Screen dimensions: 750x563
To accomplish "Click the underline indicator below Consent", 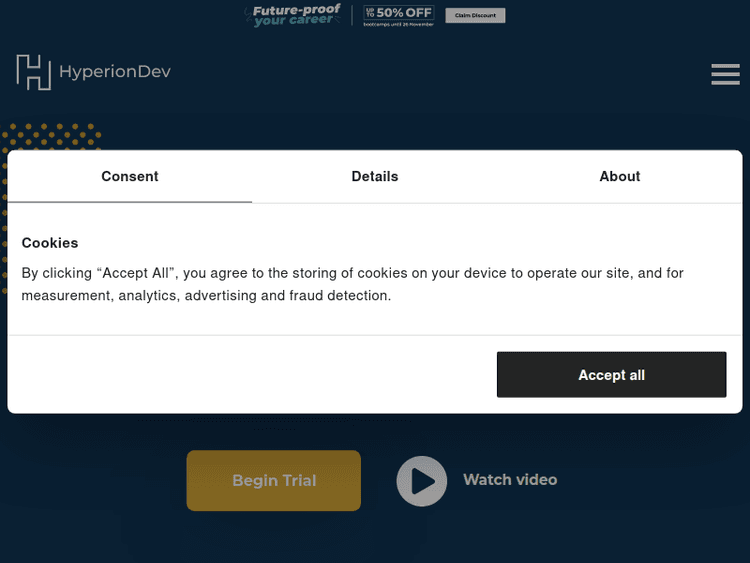I will tap(130, 202).
